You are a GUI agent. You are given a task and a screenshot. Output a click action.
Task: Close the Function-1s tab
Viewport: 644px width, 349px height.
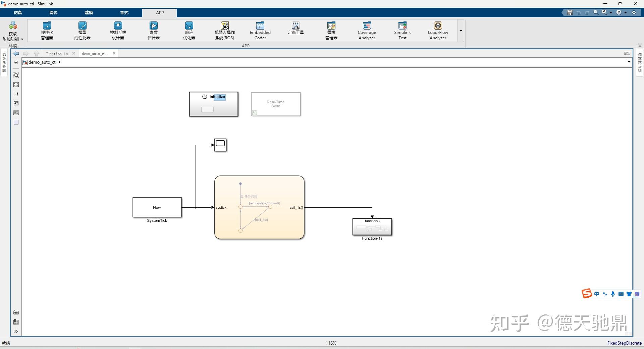(74, 53)
